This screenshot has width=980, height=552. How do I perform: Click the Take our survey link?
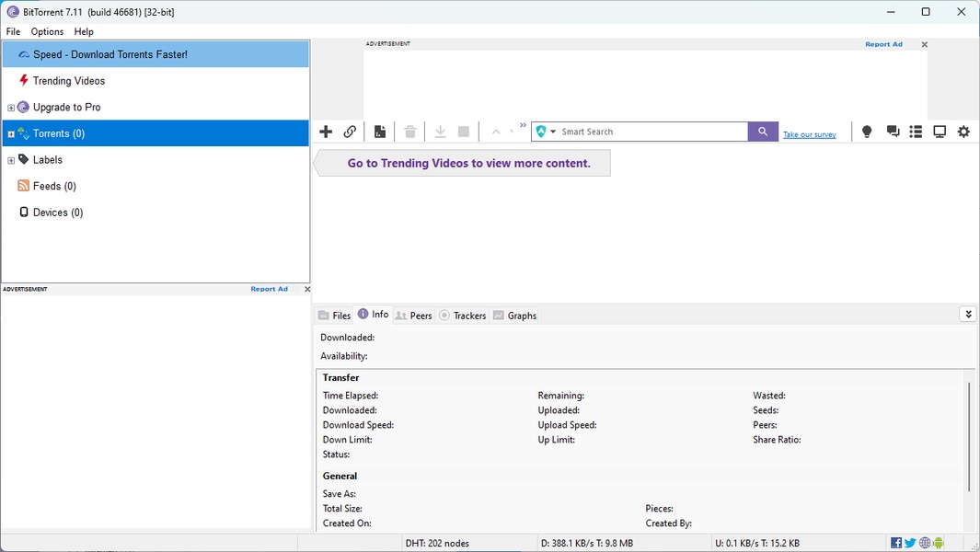[x=809, y=134]
